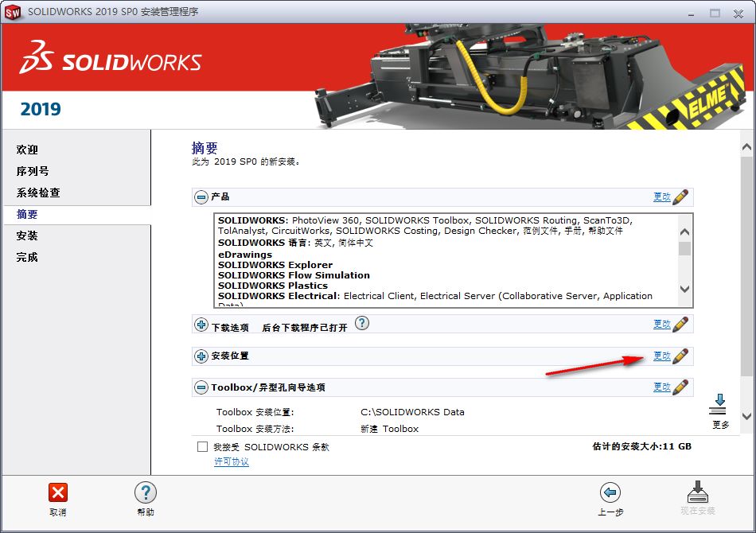Check the 我接受 SOLIDWORKS 条款 checkbox
The width and height of the screenshot is (756, 533).
[x=201, y=446]
